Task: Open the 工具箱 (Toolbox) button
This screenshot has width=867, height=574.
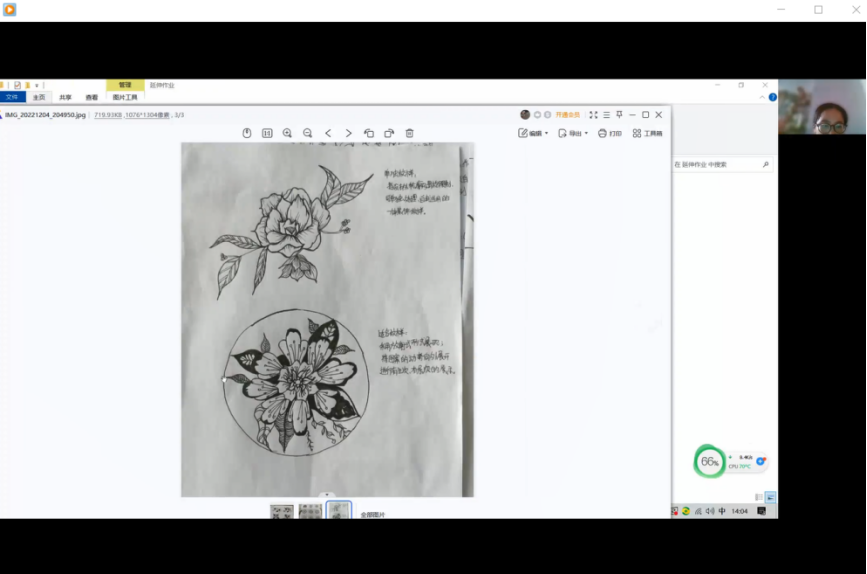Action: click(647, 133)
